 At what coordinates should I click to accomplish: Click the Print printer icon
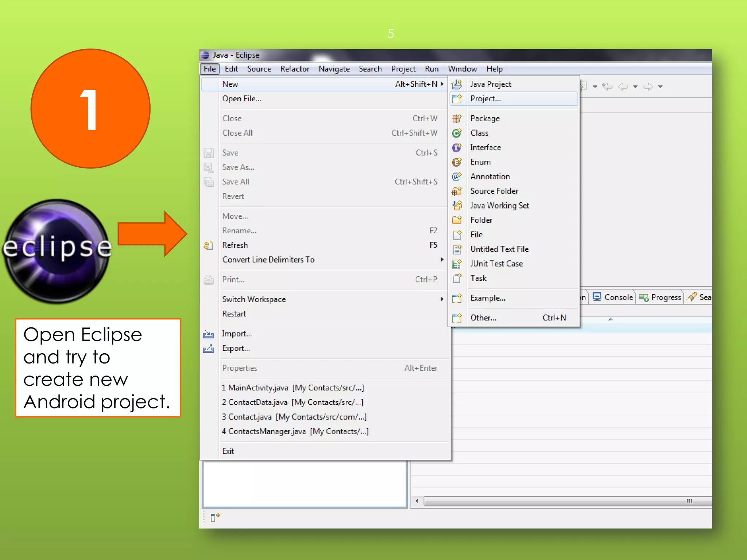pos(208,280)
